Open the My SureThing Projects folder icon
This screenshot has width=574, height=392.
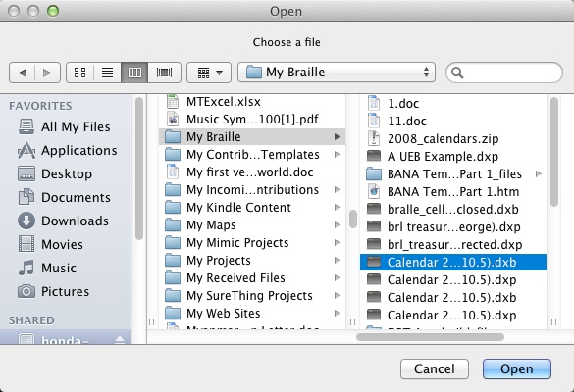(x=173, y=295)
